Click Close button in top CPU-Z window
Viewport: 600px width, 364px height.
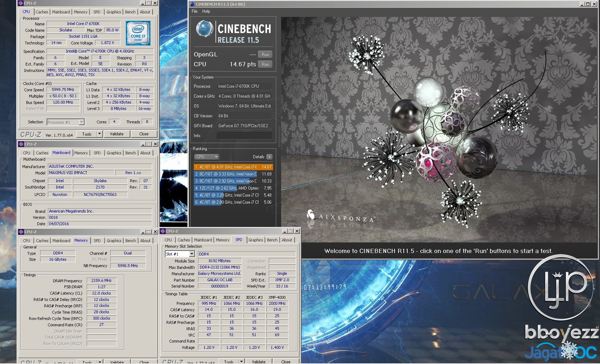(144, 134)
